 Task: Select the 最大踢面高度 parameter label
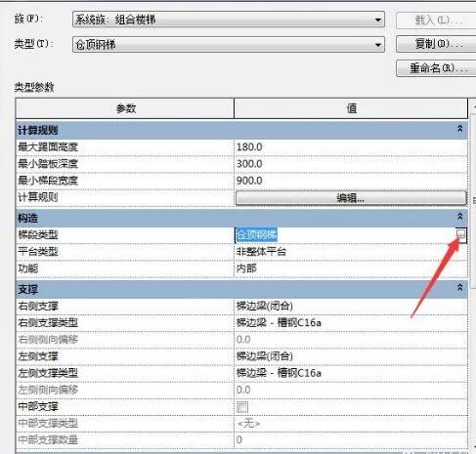[x=48, y=147]
